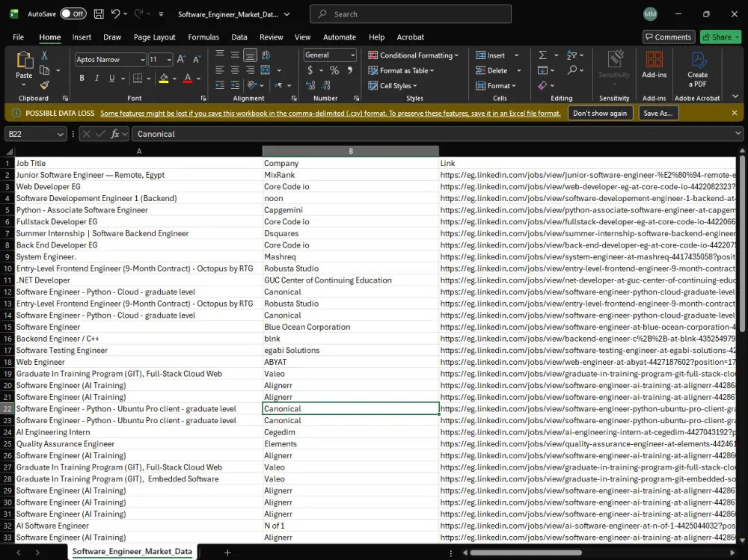Click the Save As... button

(657, 113)
